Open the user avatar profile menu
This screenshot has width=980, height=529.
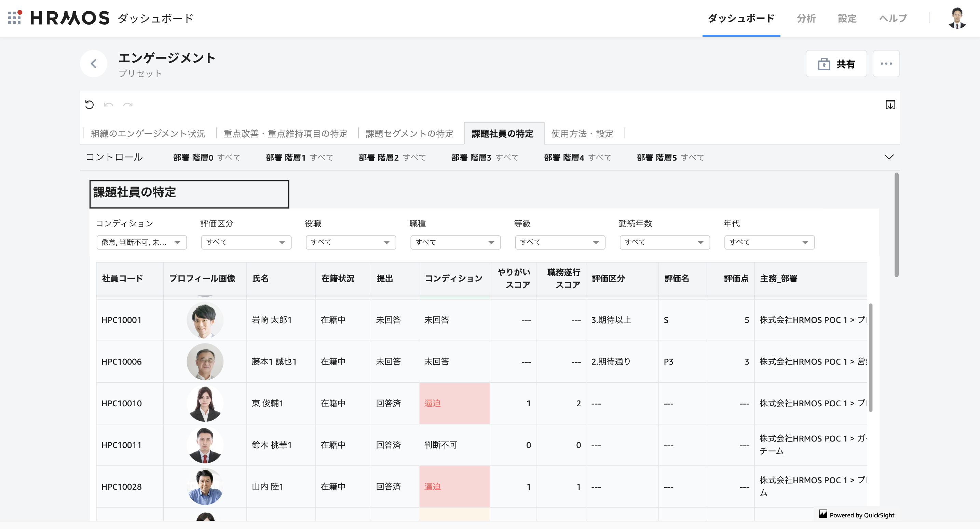click(x=956, y=18)
